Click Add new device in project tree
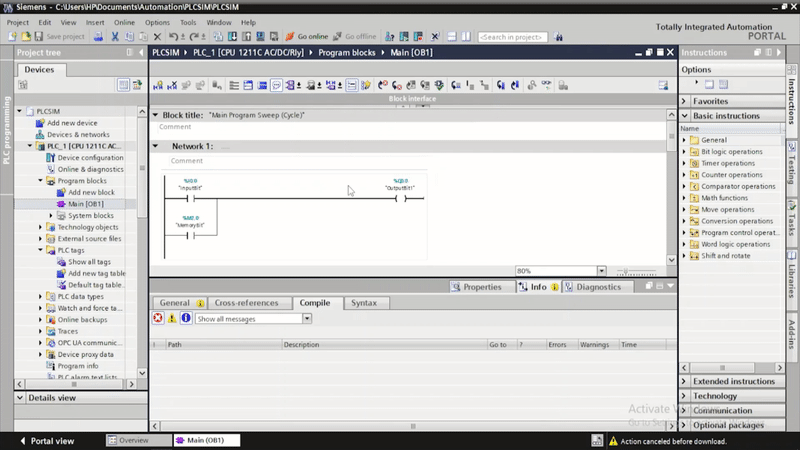 [x=72, y=123]
